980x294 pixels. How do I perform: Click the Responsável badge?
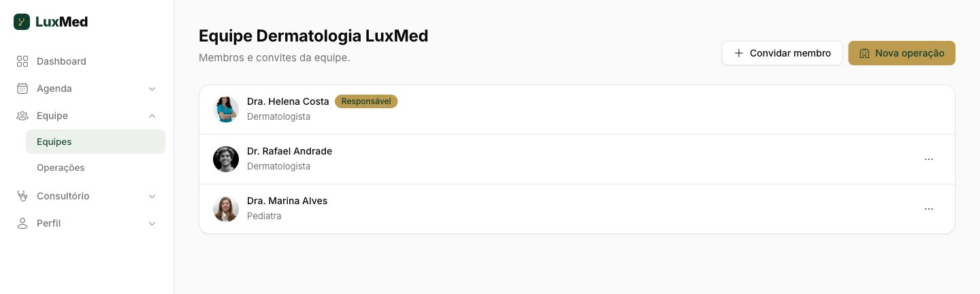tap(366, 101)
